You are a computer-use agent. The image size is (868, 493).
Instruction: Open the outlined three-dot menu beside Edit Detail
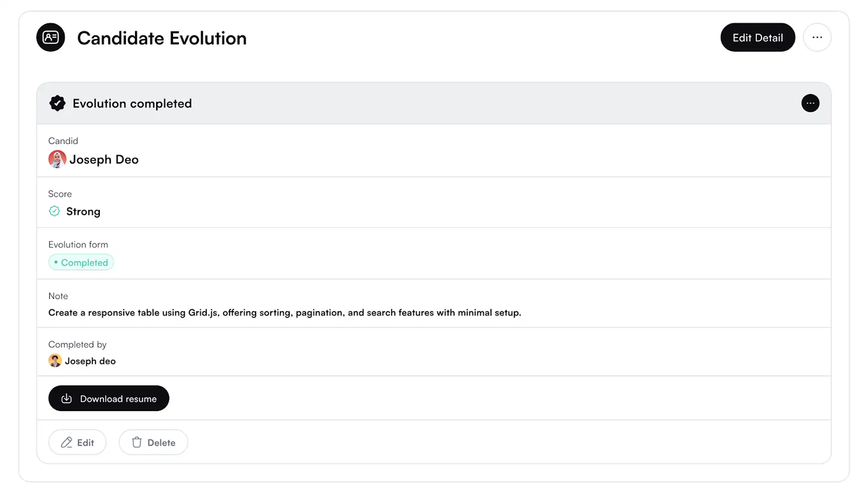coord(817,37)
